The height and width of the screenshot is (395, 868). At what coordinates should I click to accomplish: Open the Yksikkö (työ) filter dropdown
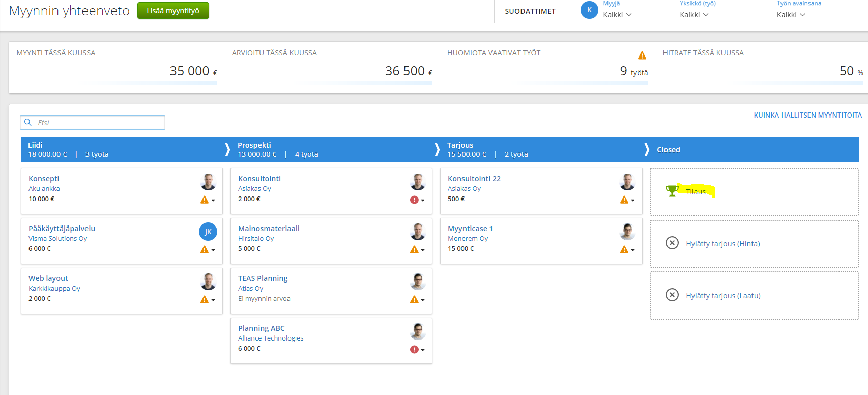coord(694,15)
